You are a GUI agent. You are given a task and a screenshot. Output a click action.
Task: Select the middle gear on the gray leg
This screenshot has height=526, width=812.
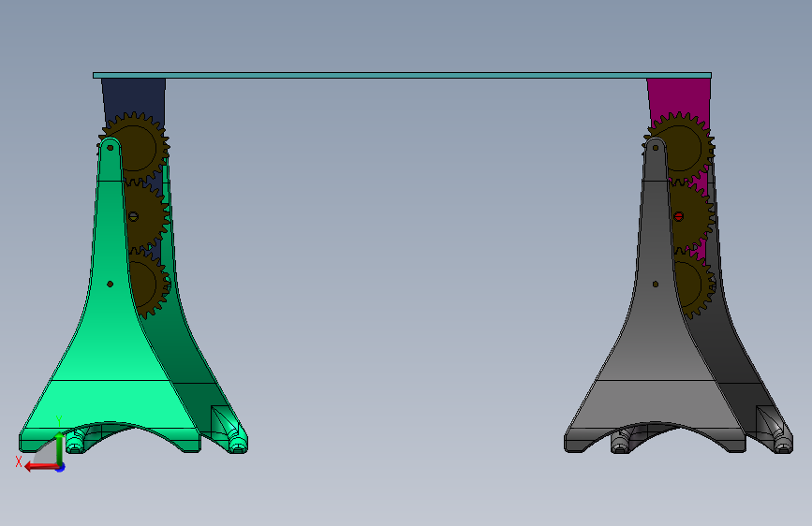point(692,216)
